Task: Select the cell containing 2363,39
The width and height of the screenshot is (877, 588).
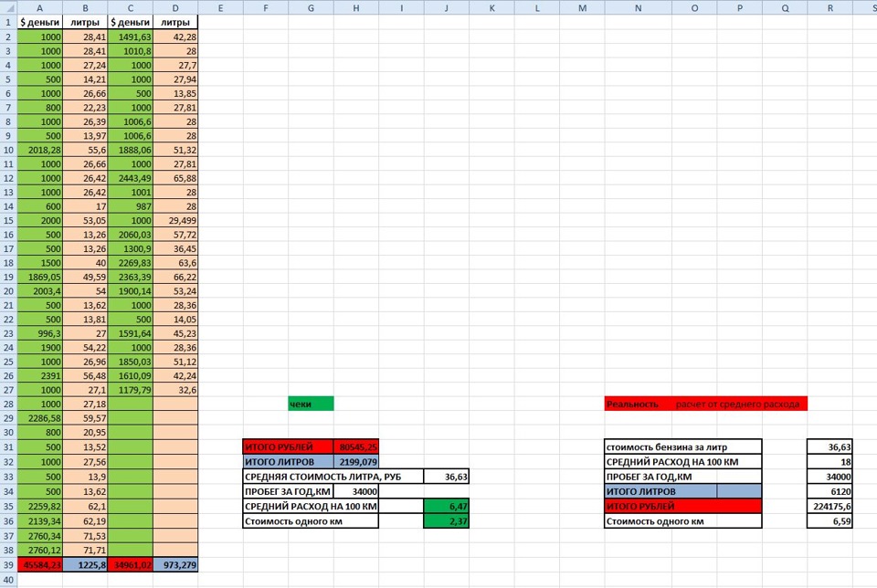Action: (131, 277)
